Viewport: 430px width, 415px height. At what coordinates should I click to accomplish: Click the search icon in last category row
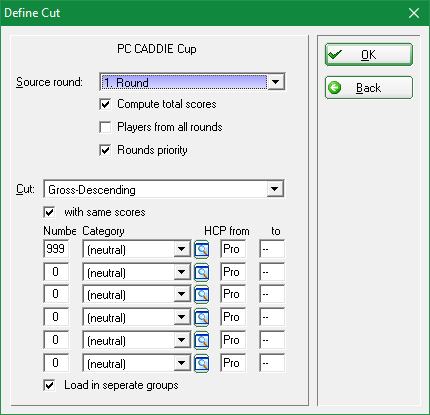[x=202, y=363]
